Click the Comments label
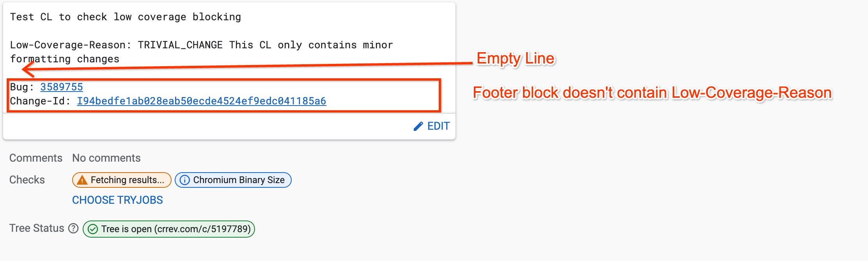The height and width of the screenshot is (261, 868). pos(36,158)
